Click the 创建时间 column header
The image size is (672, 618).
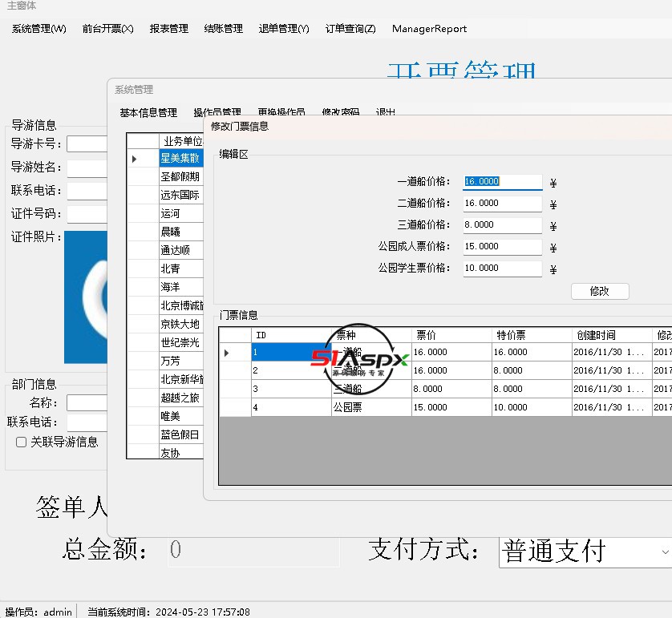coord(612,335)
